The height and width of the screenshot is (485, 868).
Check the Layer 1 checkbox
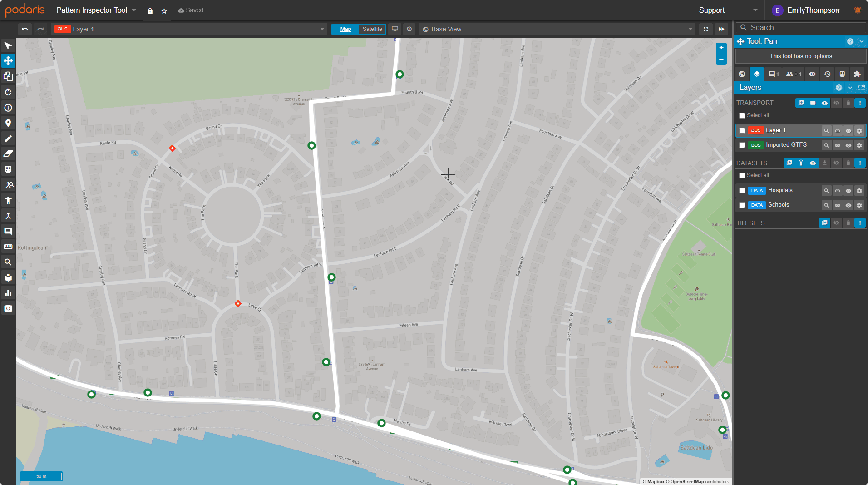(x=742, y=131)
